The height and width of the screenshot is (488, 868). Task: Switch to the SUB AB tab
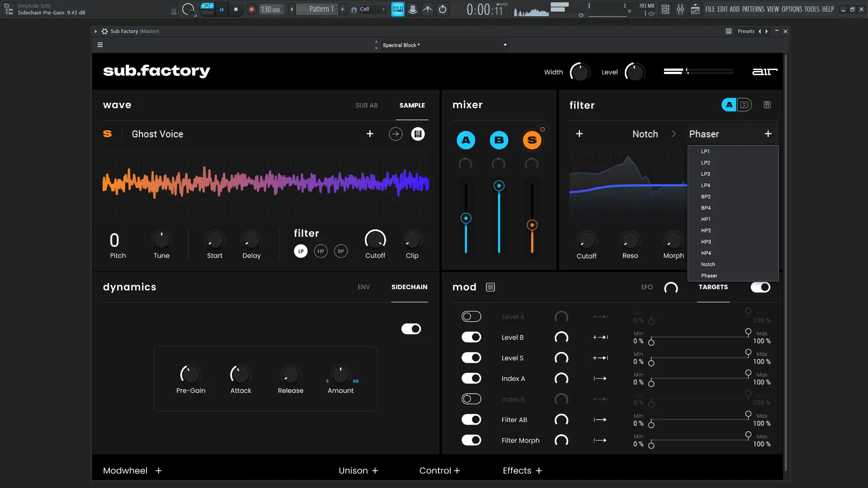click(x=366, y=105)
